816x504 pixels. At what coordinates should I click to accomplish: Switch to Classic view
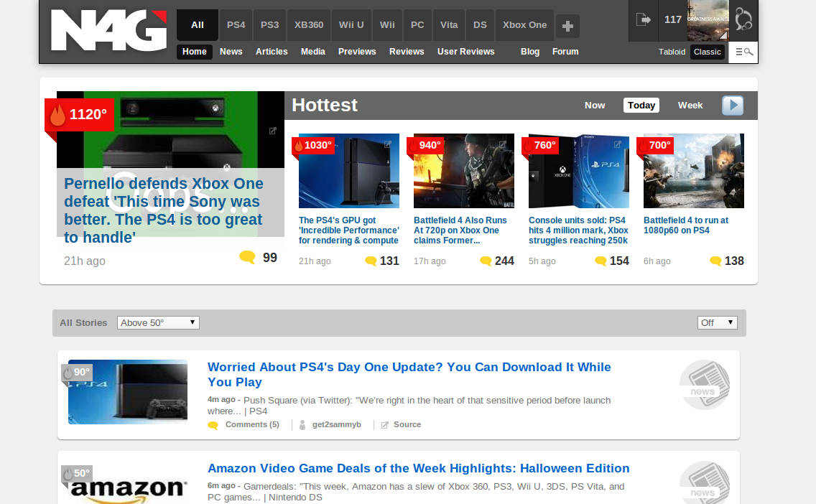(x=708, y=52)
